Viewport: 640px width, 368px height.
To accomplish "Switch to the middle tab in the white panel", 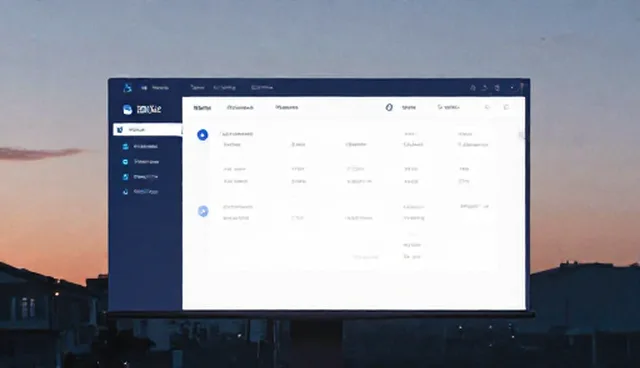I will click(x=240, y=108).
